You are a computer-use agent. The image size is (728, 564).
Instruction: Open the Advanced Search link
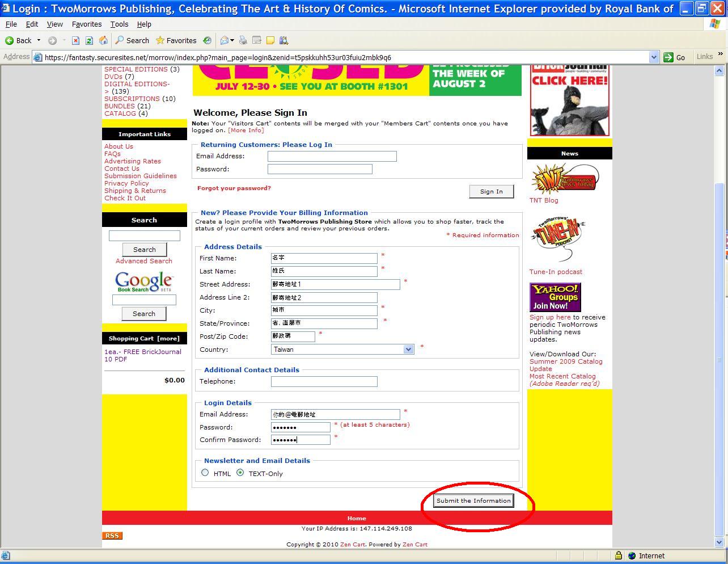pos(144,261)
